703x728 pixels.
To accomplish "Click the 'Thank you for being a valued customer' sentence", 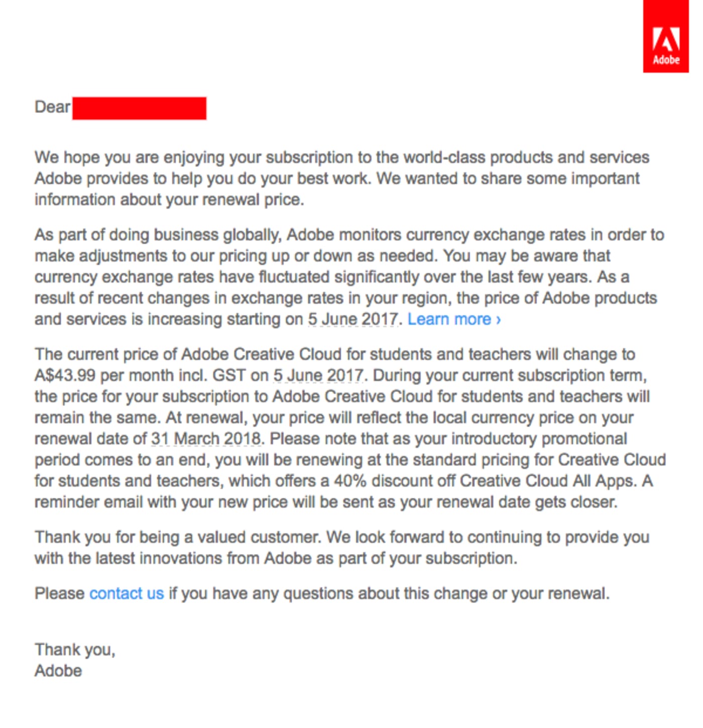I will click(177, 537).
